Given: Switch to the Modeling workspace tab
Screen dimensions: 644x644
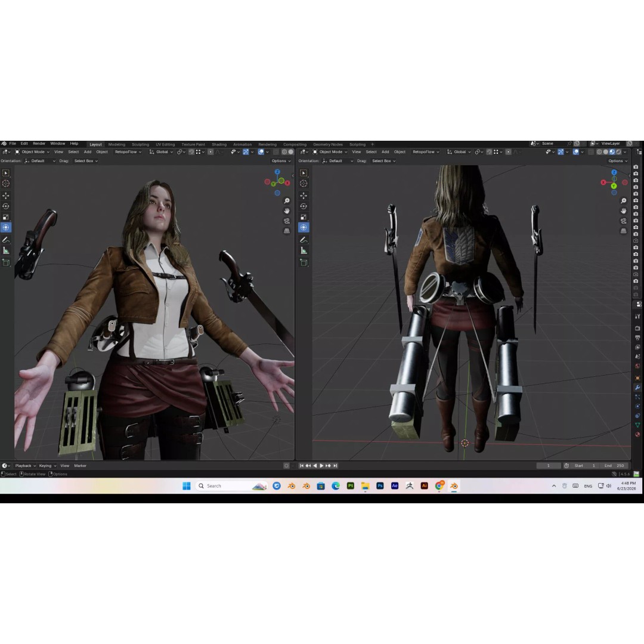Looking at the screenshot, I should coord(117,144).
